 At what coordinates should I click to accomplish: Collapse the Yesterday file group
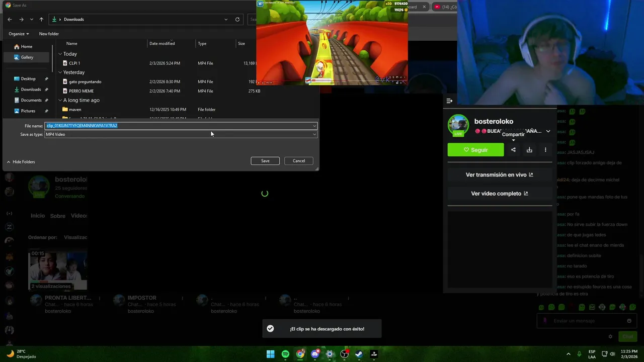pyautogui.click(x=60, y=72)
